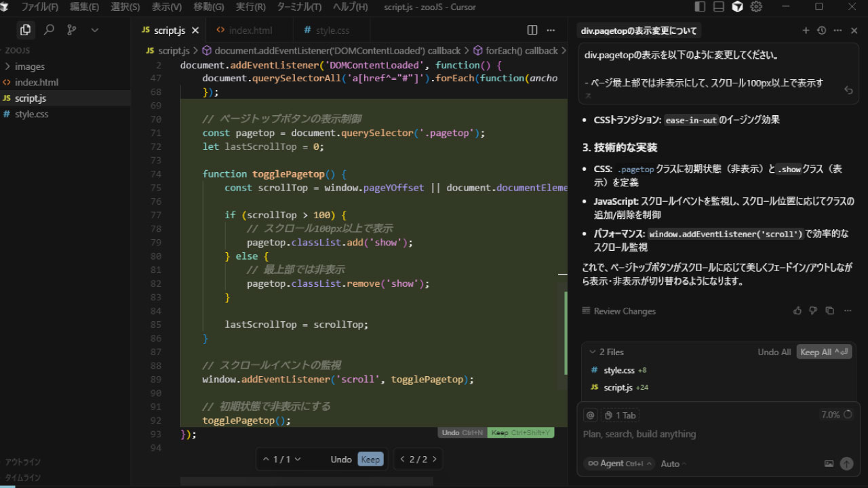This screenshot has height=488, width=868.
Task: Expand additional activity bar views chevron
Action: (x=95, y=30)
